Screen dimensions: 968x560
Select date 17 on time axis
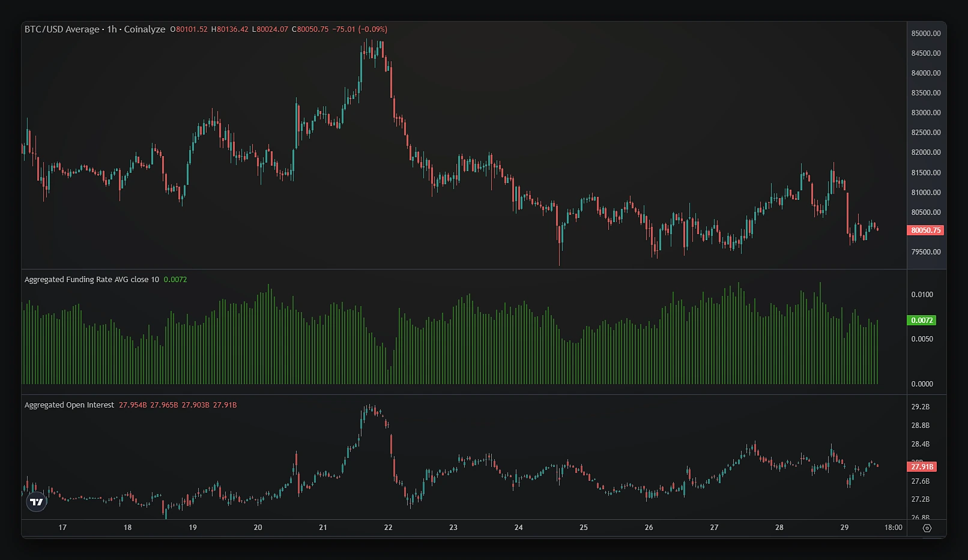(x=62, y=528)
